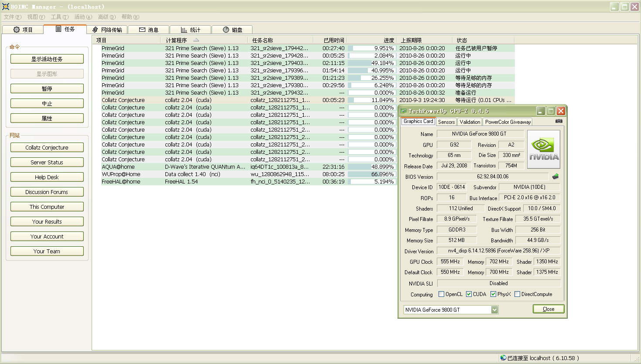Viewport: 641px width, 364px height.
Task: Switch to GPU-Z Sensors tab
Action: 446,122
